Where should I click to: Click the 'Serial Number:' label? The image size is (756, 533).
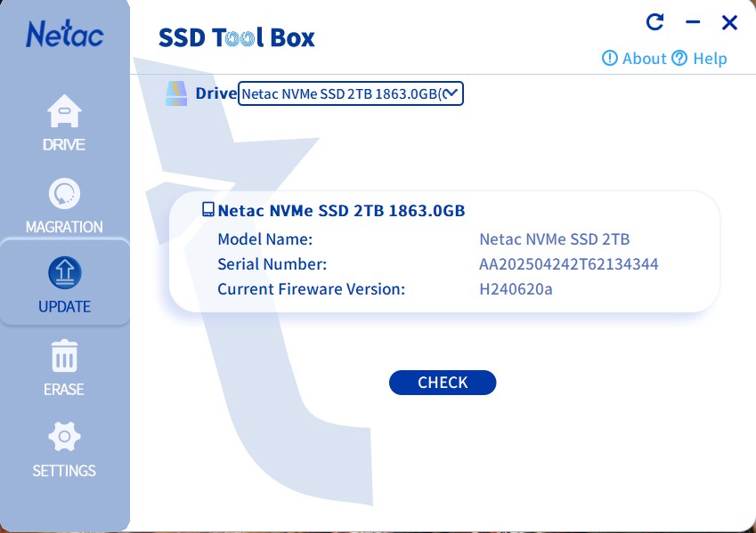(x=272, y=264)
